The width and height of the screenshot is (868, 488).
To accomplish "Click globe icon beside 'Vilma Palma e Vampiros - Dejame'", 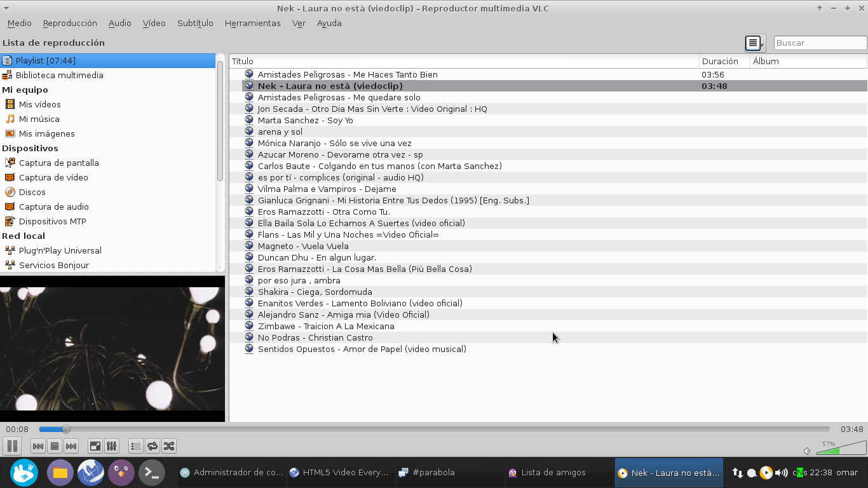I will pyautogui.click(x=249, y=189).
